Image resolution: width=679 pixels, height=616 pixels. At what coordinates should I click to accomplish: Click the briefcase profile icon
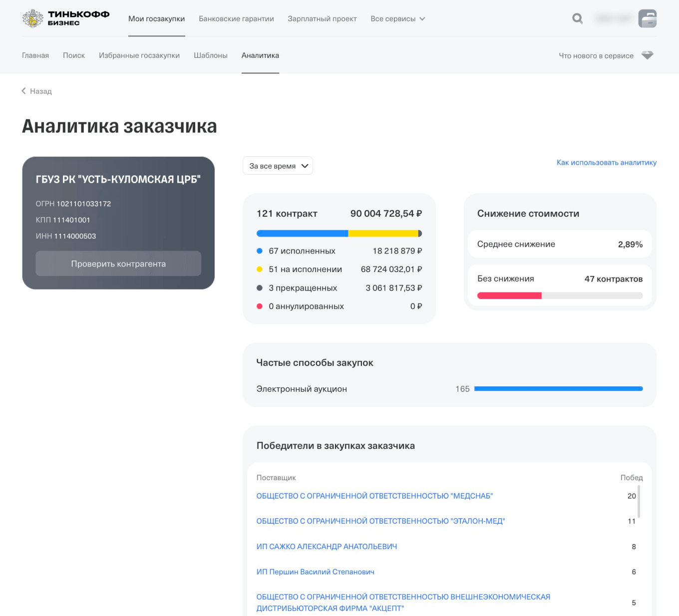click(x=648, y=18)
